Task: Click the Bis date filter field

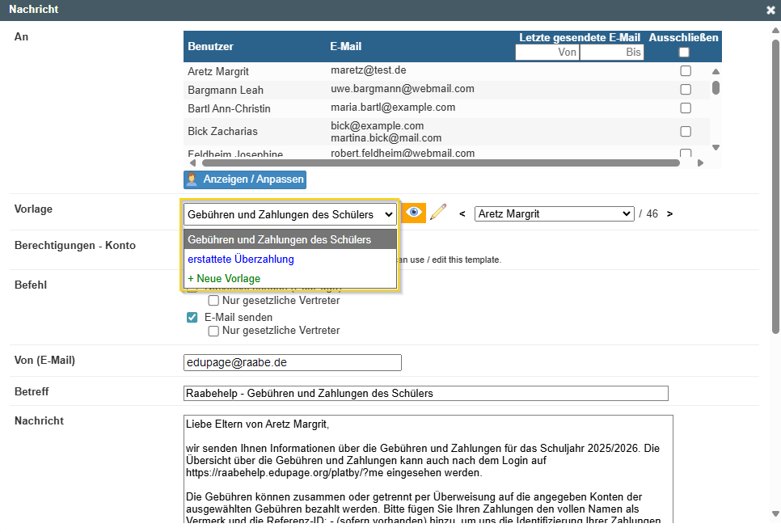Action: pyautogui.click(x=612, y=53)
